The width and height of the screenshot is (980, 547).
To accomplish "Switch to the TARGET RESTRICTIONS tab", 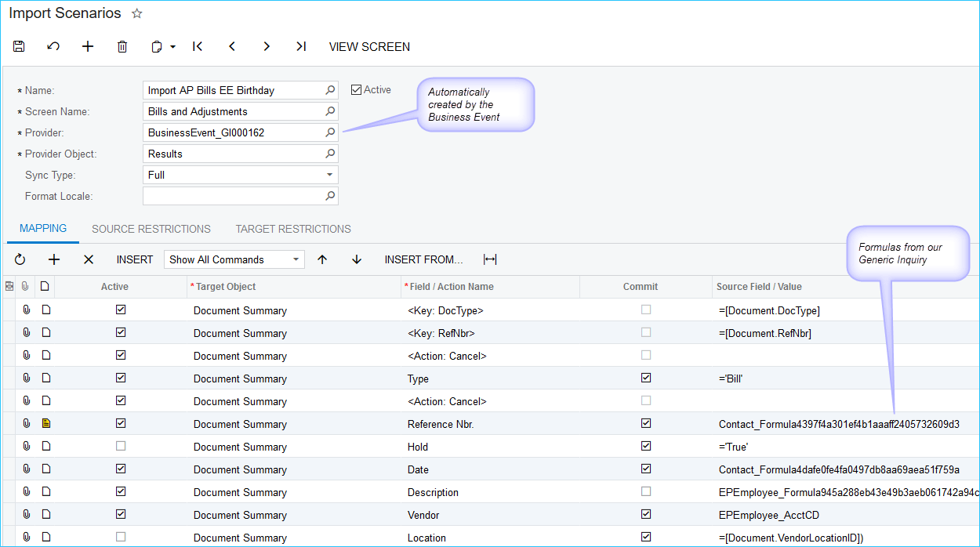I will [293, 229].
